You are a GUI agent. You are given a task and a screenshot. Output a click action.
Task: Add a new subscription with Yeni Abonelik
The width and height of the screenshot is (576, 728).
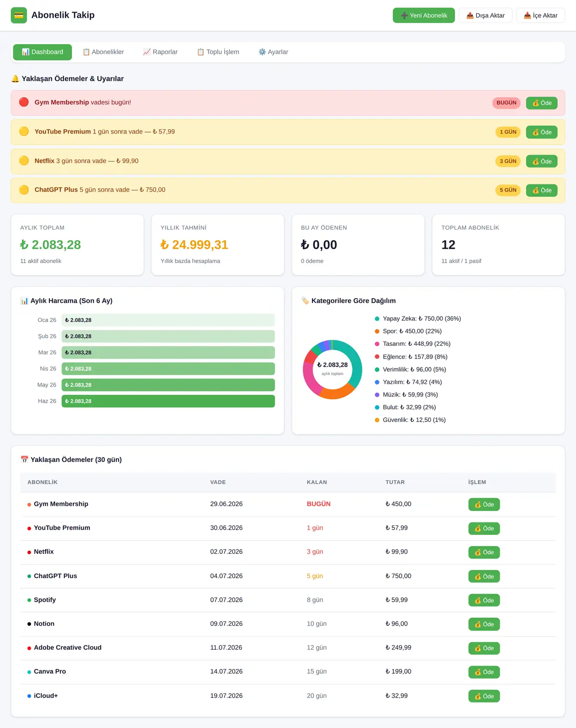(424, 15)
